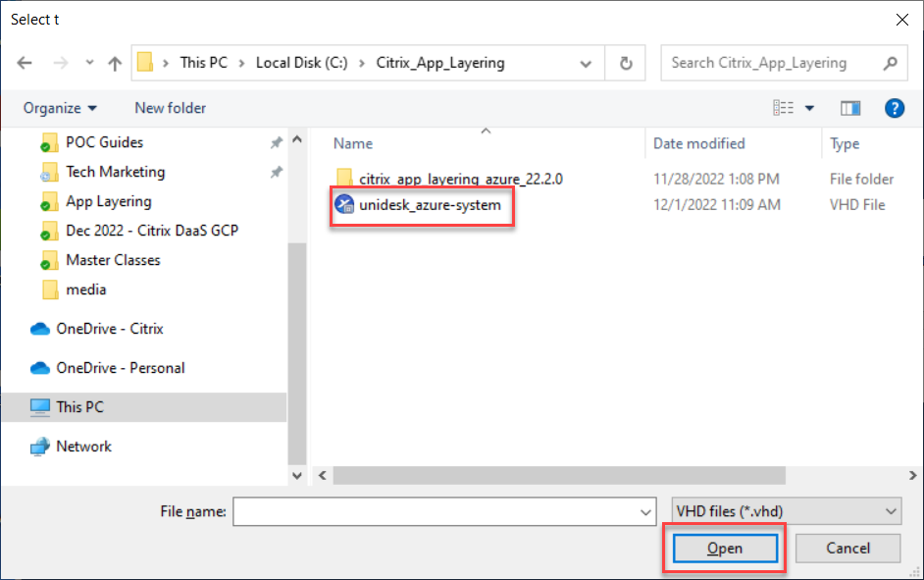Click the Master Classes folder icon
The image size is (924, 580).
[x=49, y=260]
